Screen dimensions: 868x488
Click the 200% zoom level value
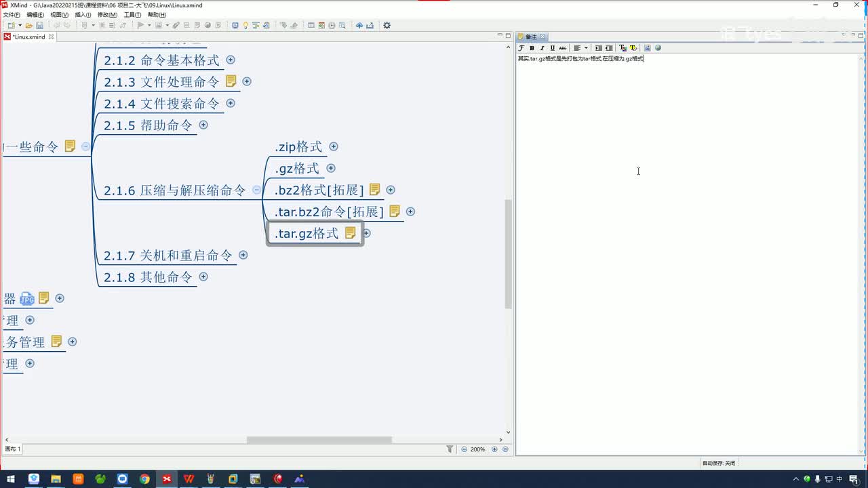478,449
